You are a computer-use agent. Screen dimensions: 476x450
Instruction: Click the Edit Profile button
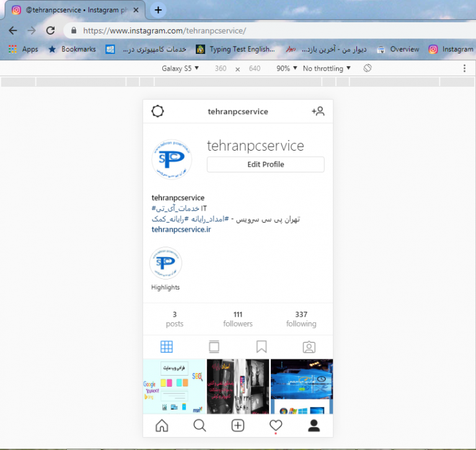pyautogui.click(x=265, y=164)
